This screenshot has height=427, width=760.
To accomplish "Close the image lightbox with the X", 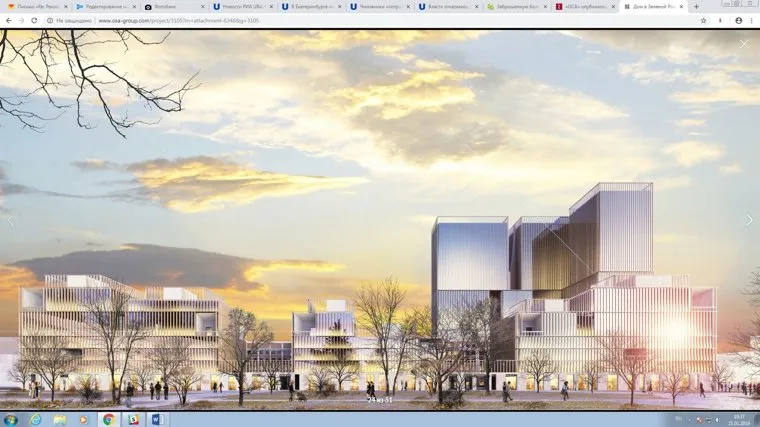I will (743, 44).
